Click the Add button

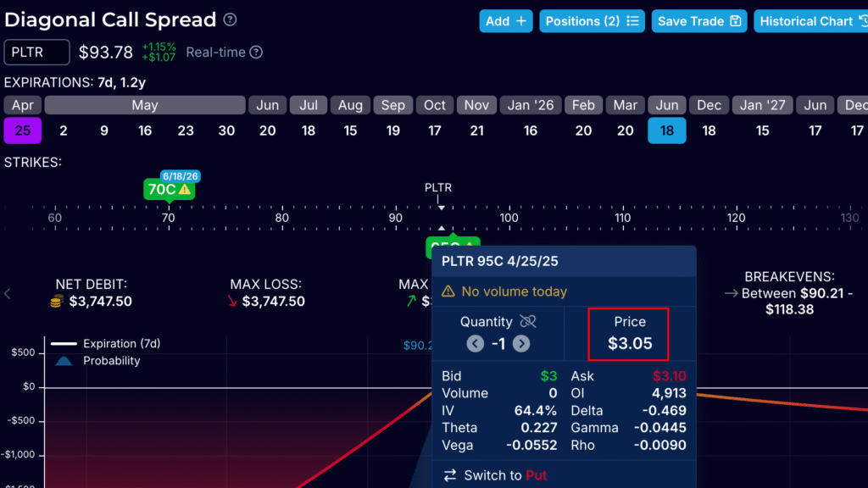click(506, 21)
